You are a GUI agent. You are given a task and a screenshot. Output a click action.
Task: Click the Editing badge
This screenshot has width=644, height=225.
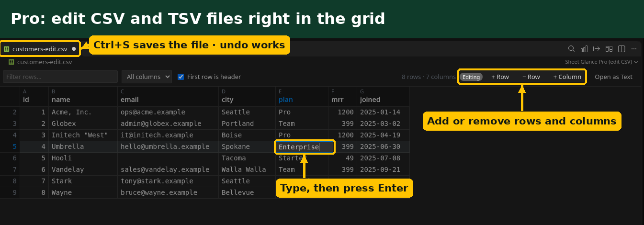[x=471, y=77]
